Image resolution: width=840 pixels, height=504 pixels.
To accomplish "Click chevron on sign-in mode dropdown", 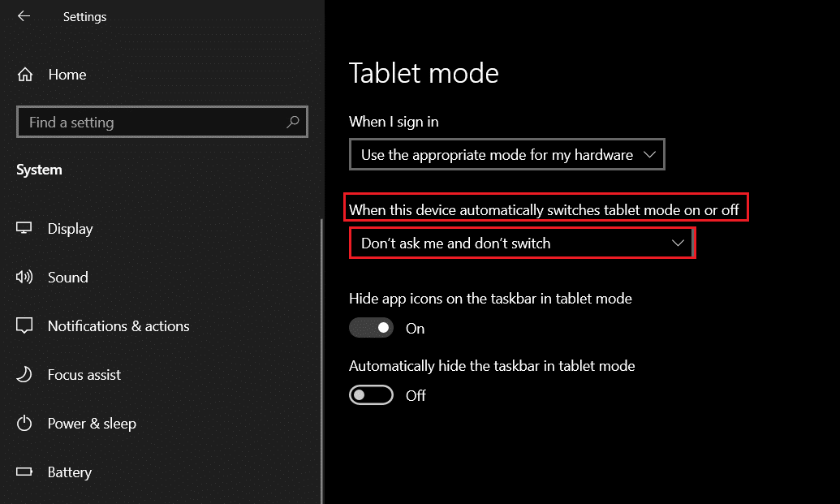I will [x=648, y=154].
